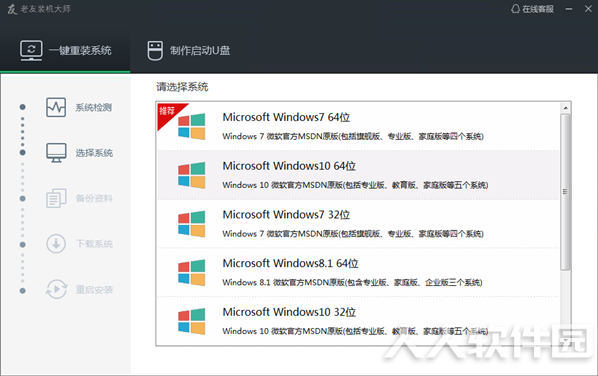598x376 pixels.
Task: Choose Microsoft Windows10 64位 system
Action: point(358,175)
